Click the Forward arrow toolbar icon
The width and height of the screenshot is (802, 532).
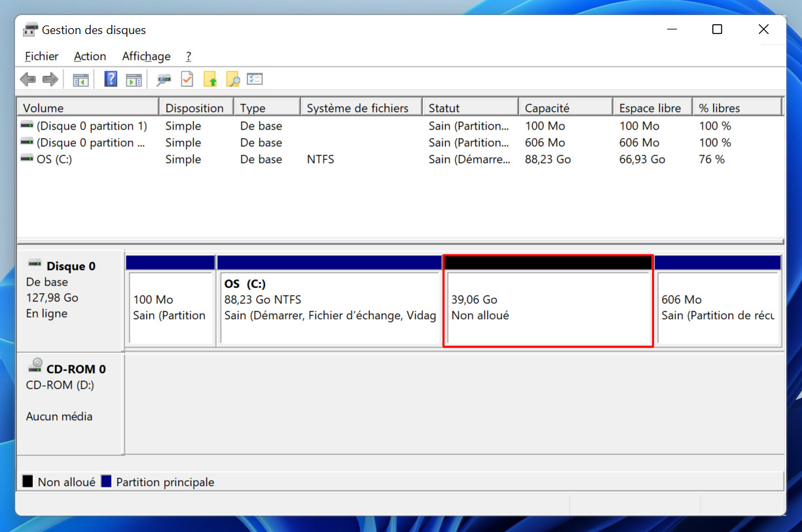(50, 80)
